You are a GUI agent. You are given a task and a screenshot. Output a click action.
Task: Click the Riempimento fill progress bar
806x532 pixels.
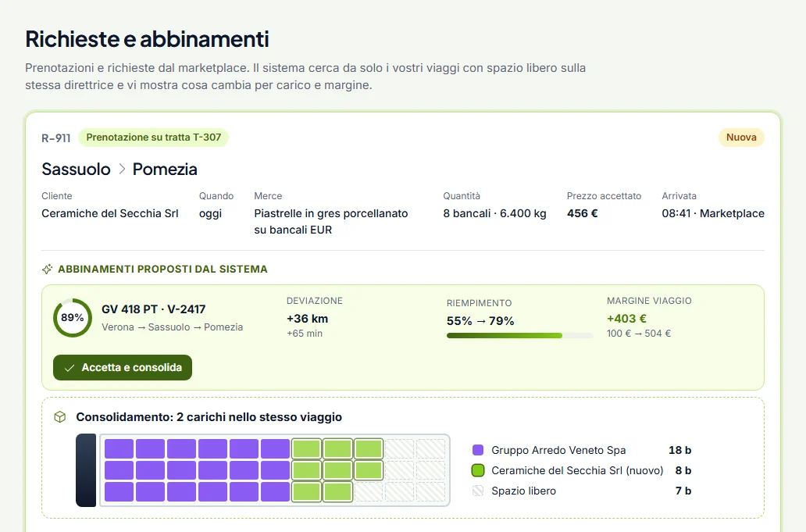click(519, 336)
